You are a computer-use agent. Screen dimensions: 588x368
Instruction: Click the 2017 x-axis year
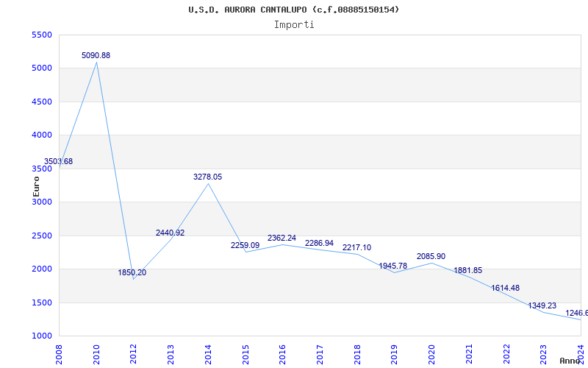pyautogui.click(x=320, y=354)
